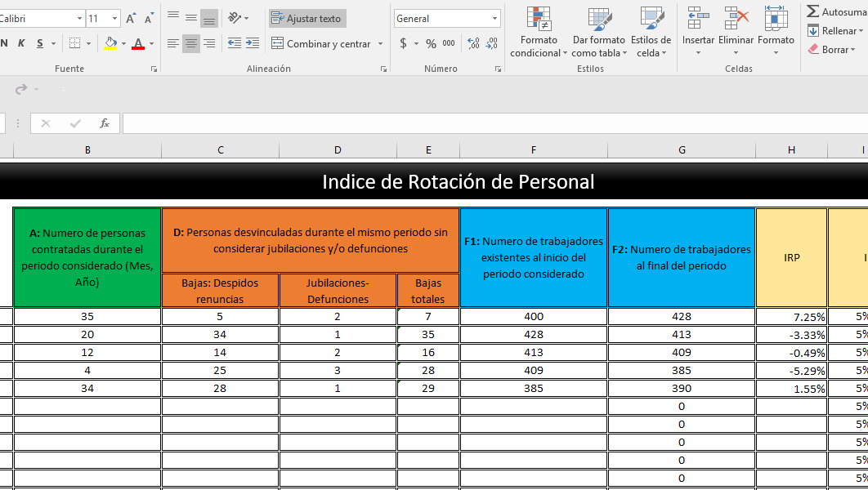This screenshot has width=868, height=490.
Task: Open the borders dropdown arrow
Action: pos(88,43)
